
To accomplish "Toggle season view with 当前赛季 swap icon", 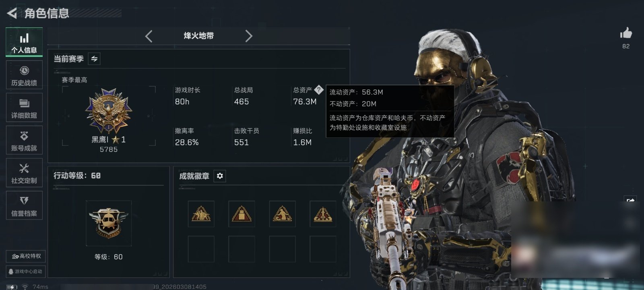I will tap(94, 59).
